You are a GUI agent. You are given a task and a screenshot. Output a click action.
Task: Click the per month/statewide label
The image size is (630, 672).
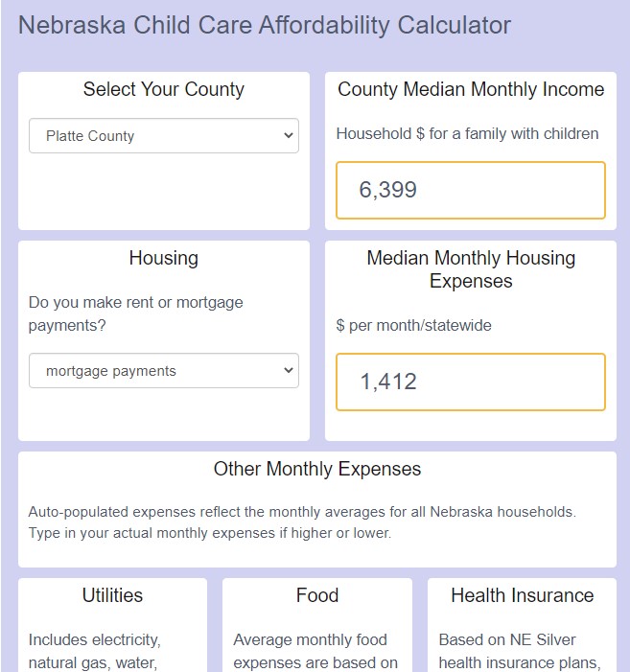(x=413, y=325)
